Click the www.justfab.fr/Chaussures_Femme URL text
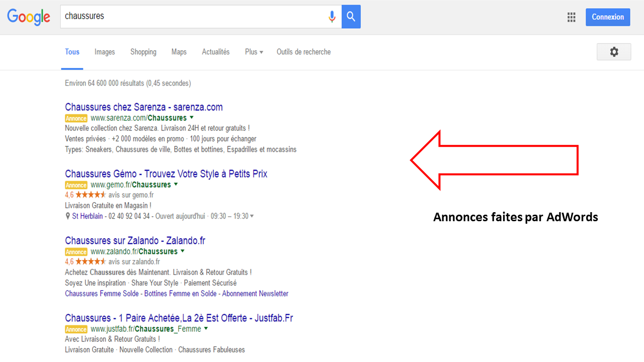Screen dimensions: 644x362 tap(146, 329)
